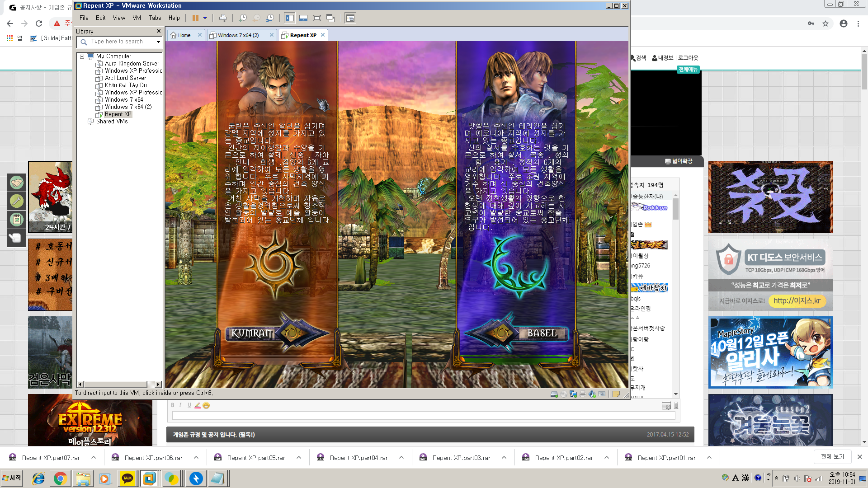Switch to the Windows 7 x64 (2) tab
Viewport: 868px width, 488px height.
(238, 35)
